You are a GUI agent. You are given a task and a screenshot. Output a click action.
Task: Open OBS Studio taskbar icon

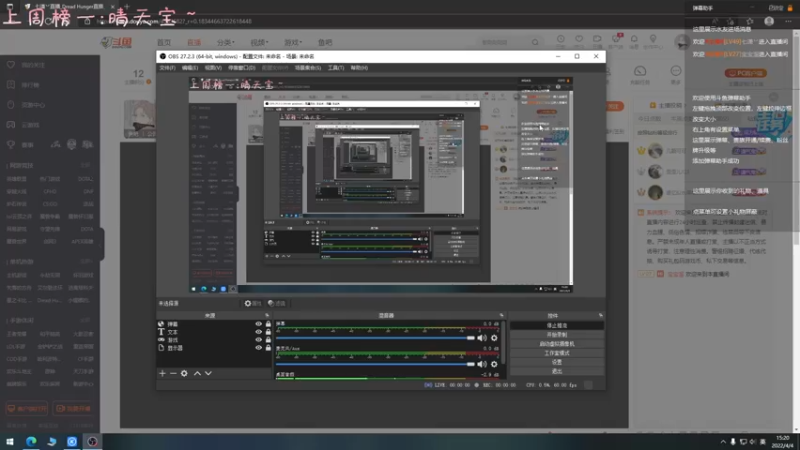[92, 441]
